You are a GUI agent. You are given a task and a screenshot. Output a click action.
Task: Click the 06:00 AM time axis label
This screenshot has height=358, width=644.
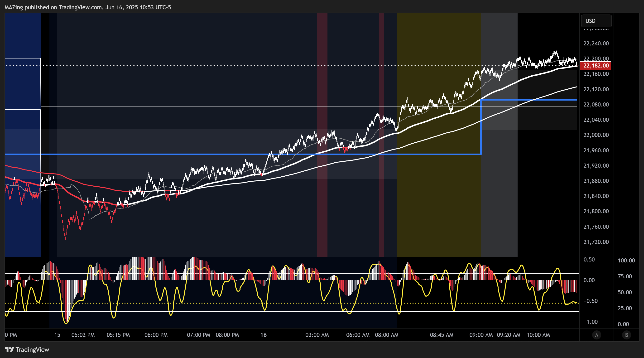tap(358, 335)
